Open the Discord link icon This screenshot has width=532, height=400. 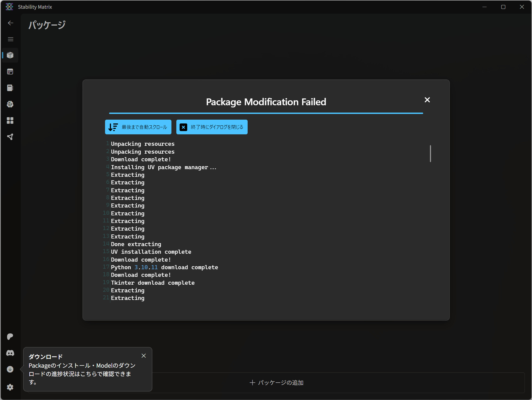pos(10,353)
